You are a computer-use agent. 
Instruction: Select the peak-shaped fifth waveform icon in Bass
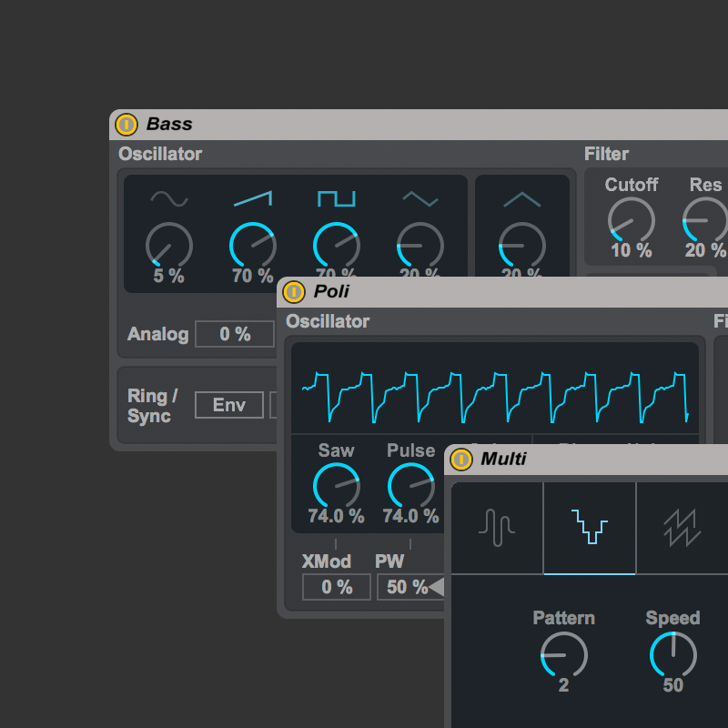tap(521, 197)
